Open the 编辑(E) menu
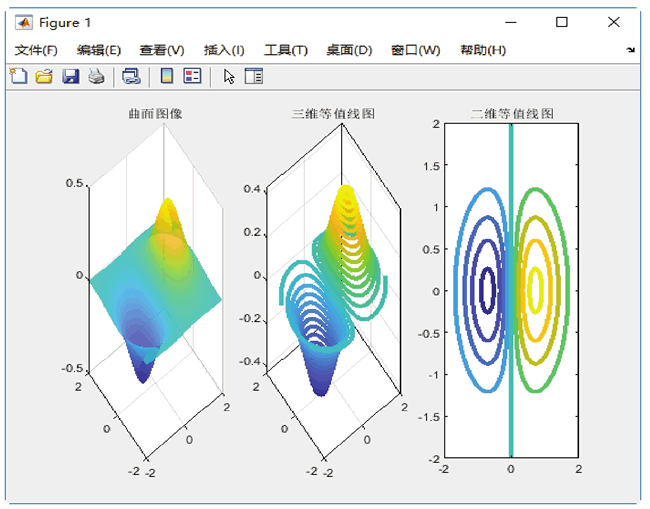The height and width of the screenshot is (509, 650). click(x=99, y=50)
